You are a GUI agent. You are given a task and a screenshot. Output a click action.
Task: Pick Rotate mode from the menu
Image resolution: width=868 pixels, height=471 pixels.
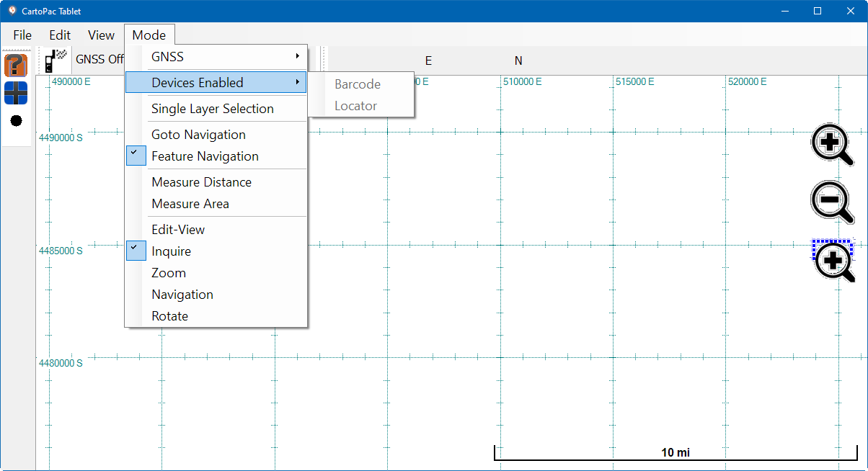pyautogui.click(x=169, y=316)
